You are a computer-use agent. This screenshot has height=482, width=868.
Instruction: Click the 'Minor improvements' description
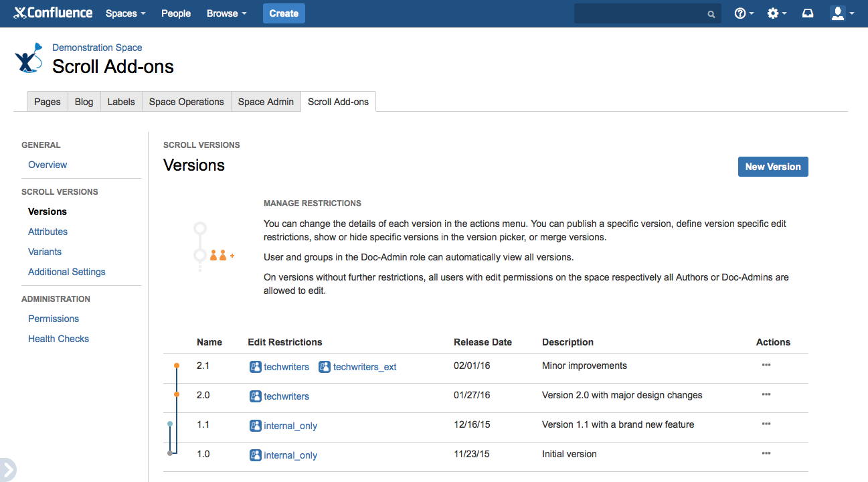[x=584, y=366]
